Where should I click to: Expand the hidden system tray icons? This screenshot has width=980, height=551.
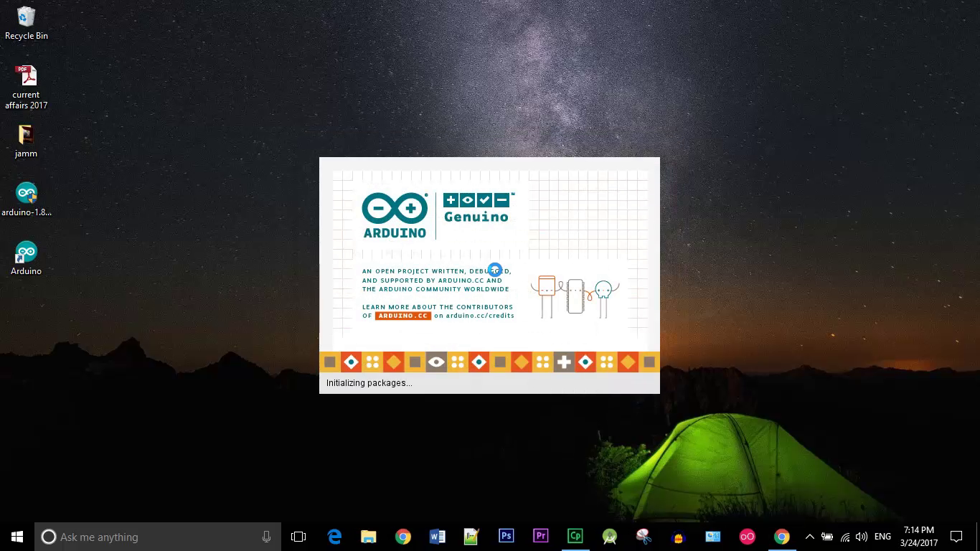click(810, 537)
